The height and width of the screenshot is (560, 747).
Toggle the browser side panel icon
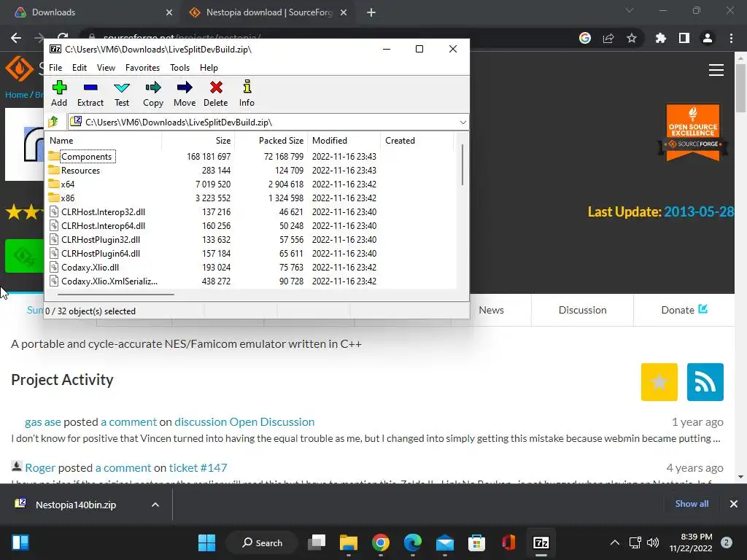684,38
